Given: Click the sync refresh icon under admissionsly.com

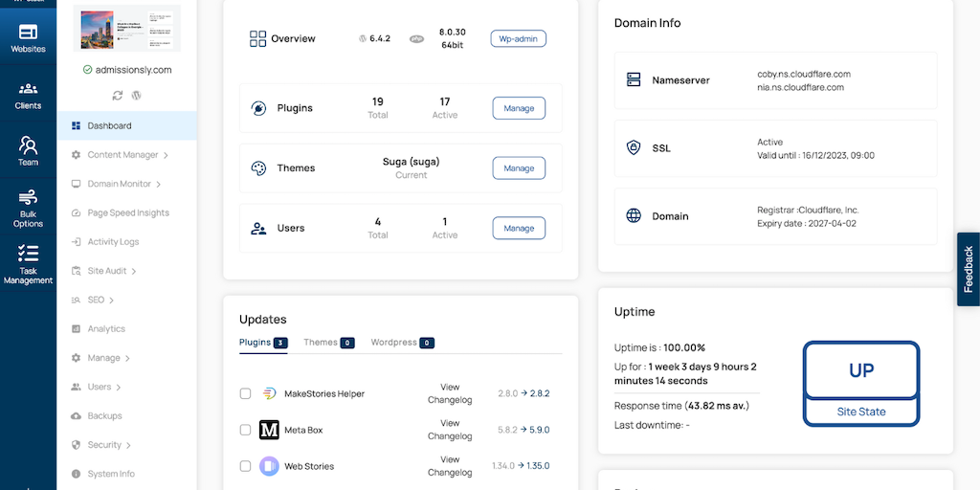Looking at the screenshot, I should (118, 96).
